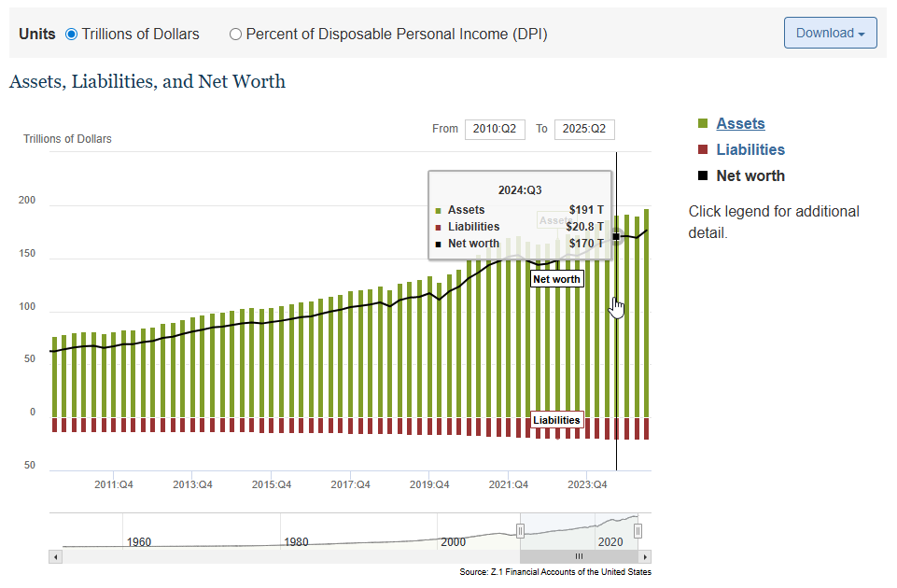Switch units to Percent of Disposable Personal Income
The height and width of the screenshot is (588, 897).
tap(235, 35)
